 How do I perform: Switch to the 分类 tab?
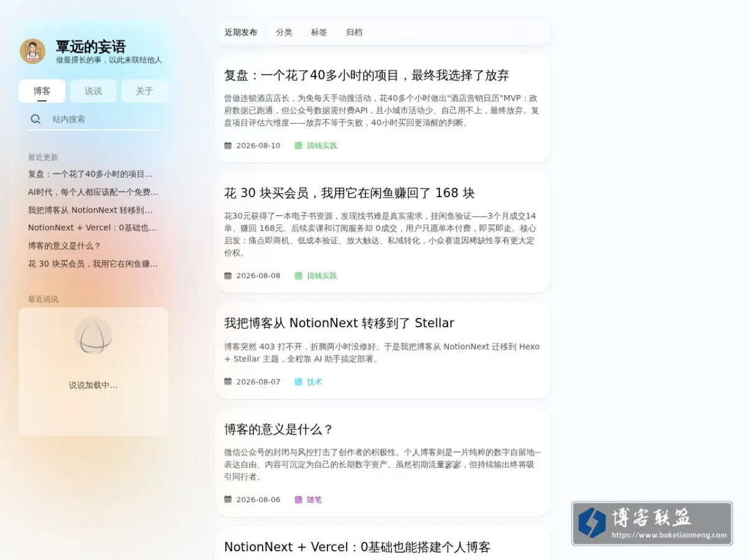click(x=284, y=32)
